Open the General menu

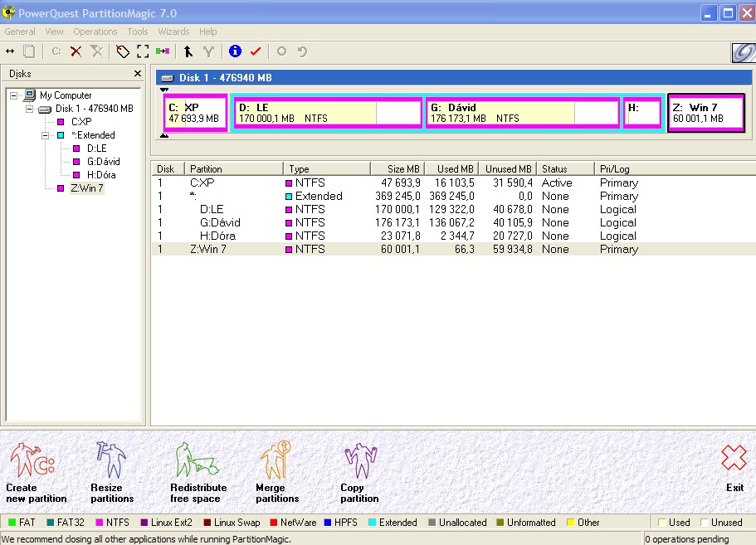point(20,32)
